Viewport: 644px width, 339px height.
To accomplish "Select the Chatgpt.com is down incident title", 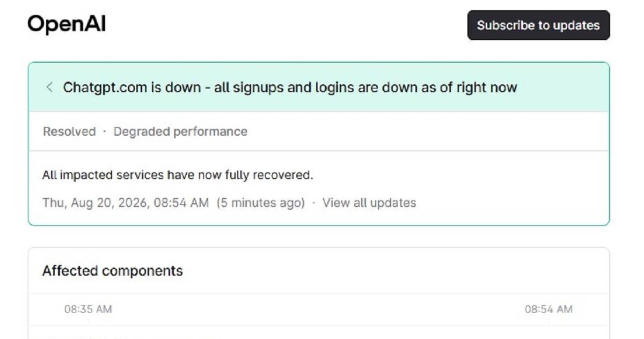I will click(290, 87).
